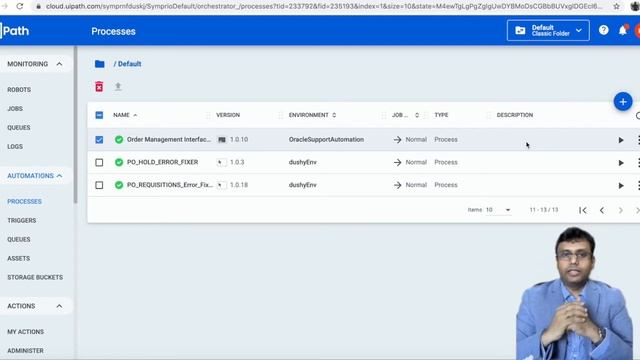Click the folder icon in Default folder selector
This screenshot has width=640, height=360.
(x=520, y=31)
